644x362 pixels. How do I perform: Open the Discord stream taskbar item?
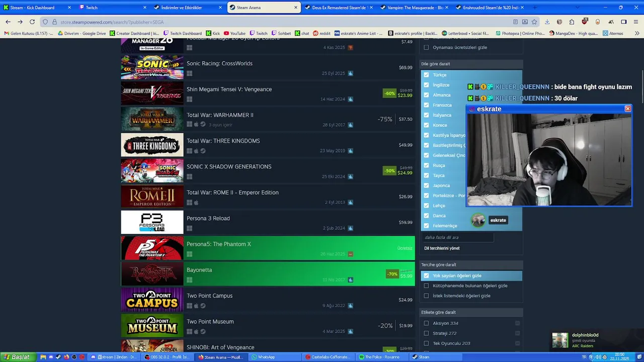click(x=114, y=357)
